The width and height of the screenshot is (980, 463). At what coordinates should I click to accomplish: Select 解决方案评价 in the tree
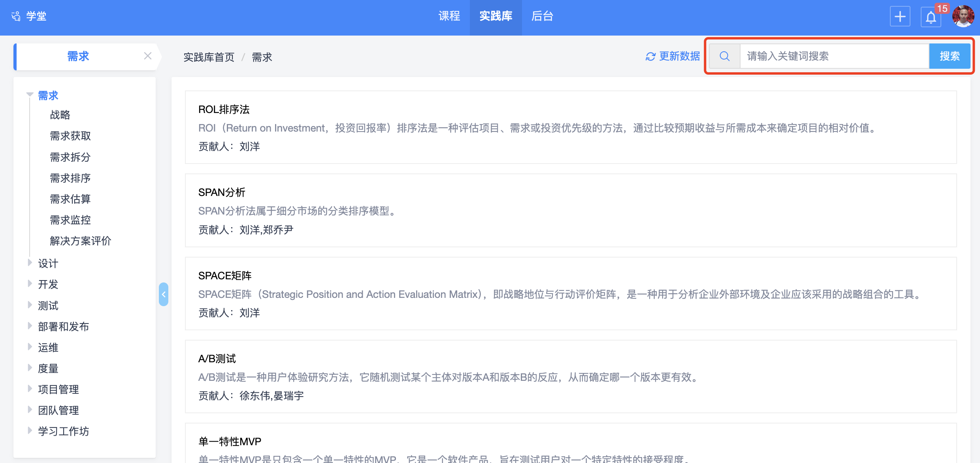click(81, 241)
